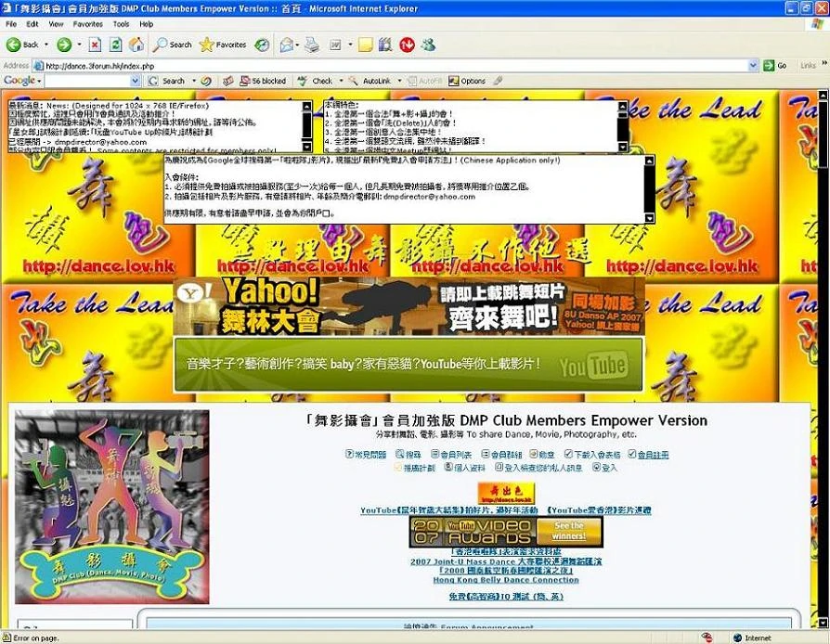Click down arrow of membership conditions box
The height and width of the screenshot is (644, 830).
(x=650, y=218)
